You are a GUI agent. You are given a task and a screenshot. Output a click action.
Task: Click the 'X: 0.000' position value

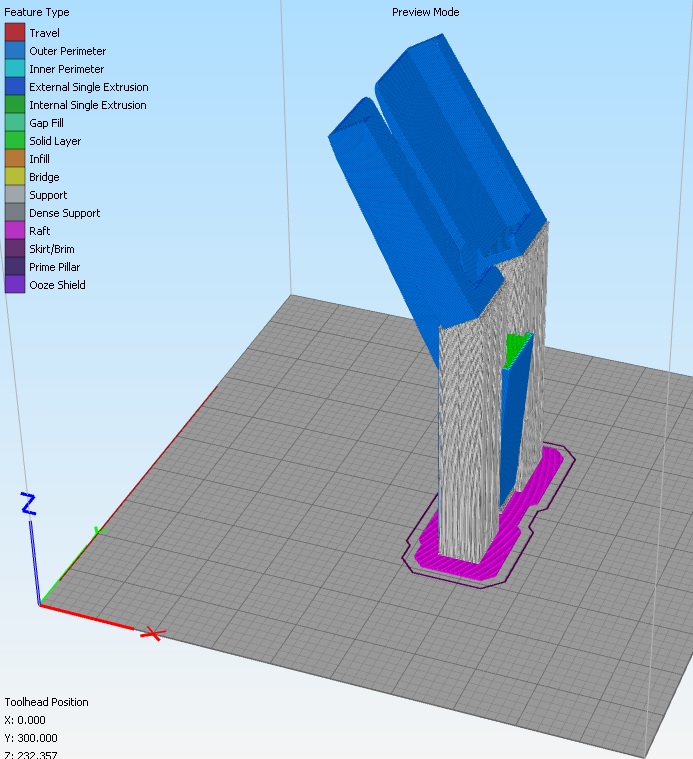click(x=25, y=720)
